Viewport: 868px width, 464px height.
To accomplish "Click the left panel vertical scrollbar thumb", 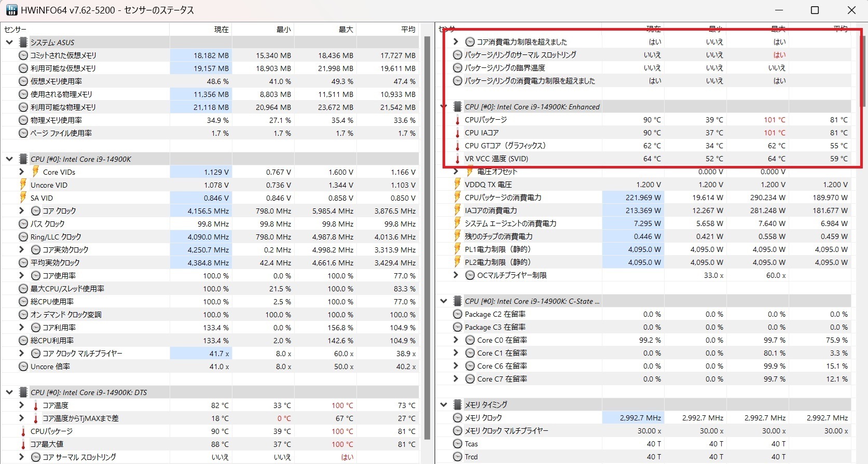I will coord(428,237).
